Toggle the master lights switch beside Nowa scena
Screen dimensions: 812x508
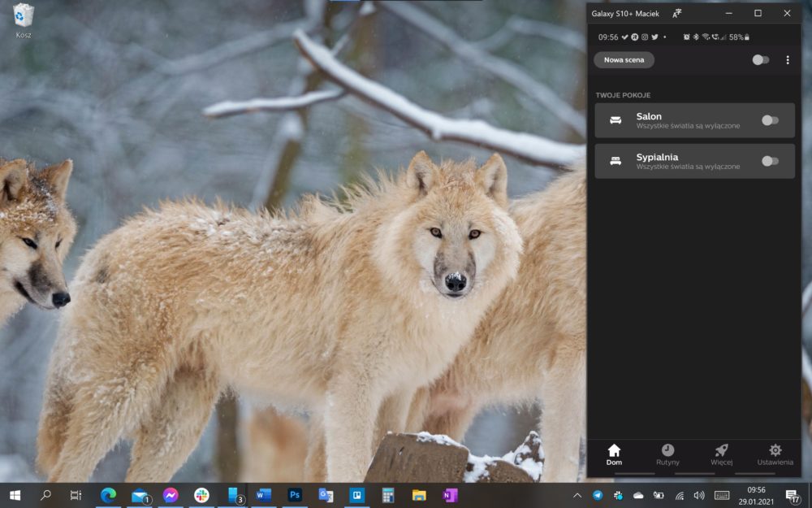760,60
